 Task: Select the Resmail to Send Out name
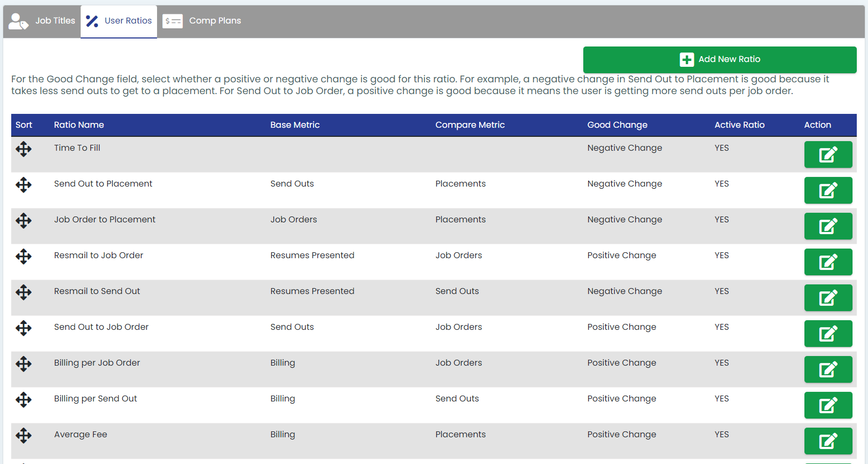pyautogui.click(x=97, y=291)
